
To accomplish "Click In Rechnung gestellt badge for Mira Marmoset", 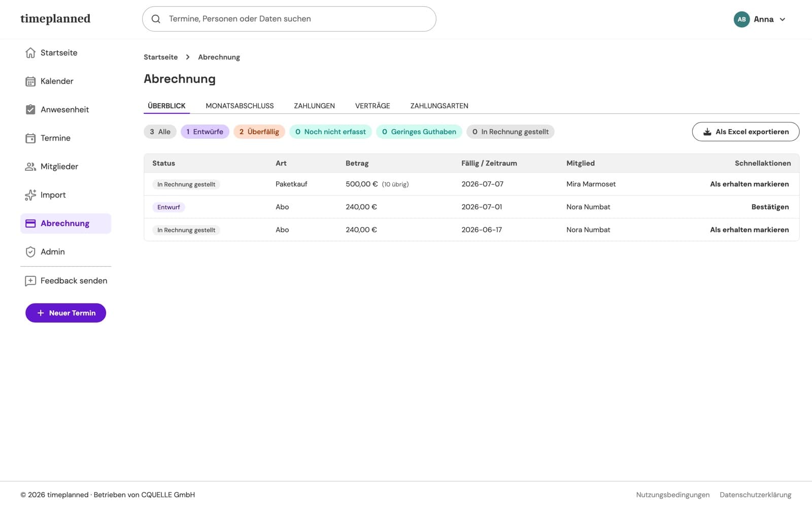I will tap(186, 184).
